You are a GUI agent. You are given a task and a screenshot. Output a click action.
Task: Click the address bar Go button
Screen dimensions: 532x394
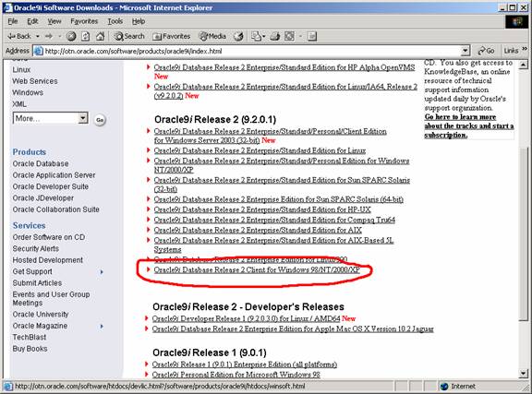486,51
